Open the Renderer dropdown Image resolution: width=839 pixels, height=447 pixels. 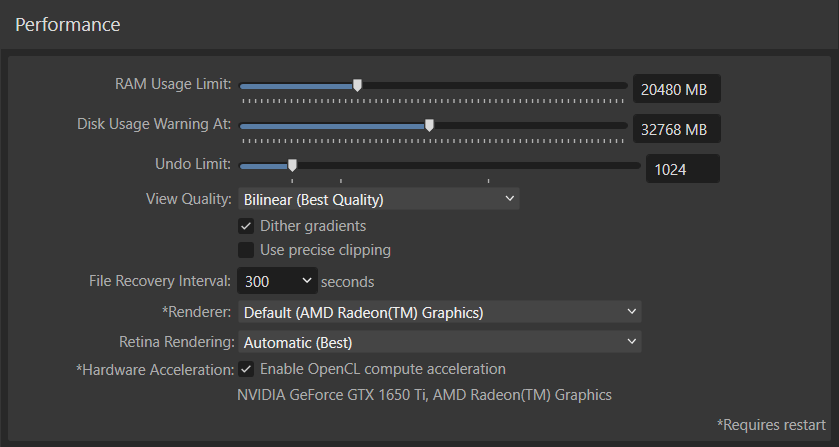pyautogui.click(x=439, y=312)
